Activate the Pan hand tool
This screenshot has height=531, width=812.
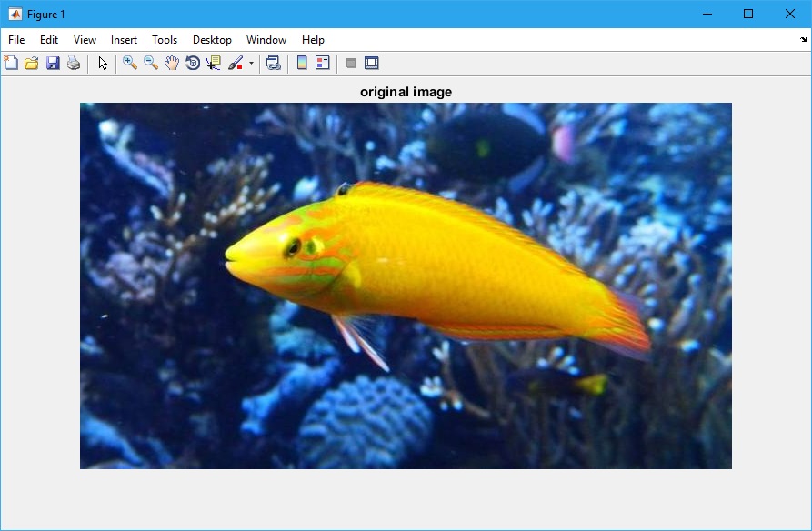click(172, 63)
